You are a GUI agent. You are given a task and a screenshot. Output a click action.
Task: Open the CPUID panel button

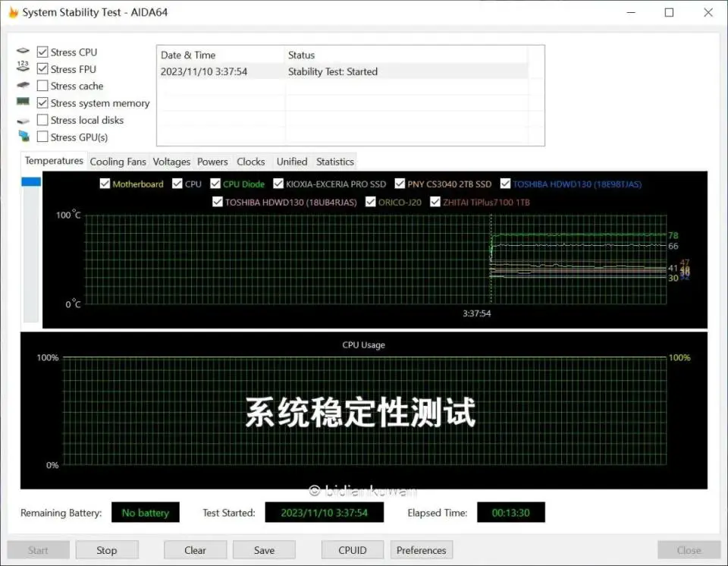click(x=353, y=550)
